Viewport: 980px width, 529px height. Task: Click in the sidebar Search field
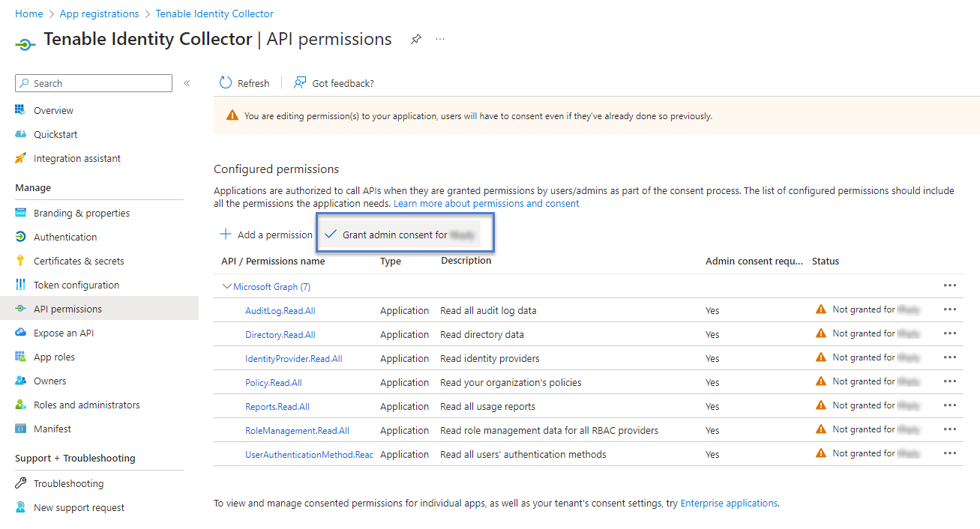pyautogui.click(x=94, y=83)
